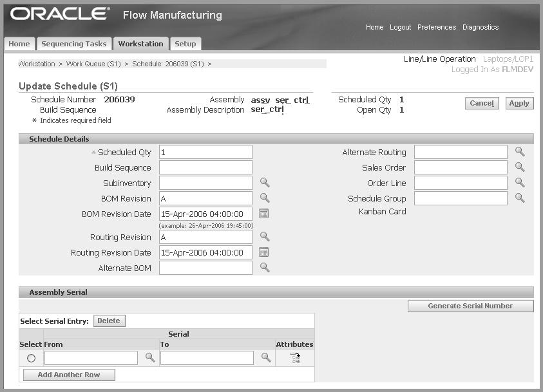Open Serial From search lookup icon
The width and height of the screenshot is (543, 392).
pyautogui.click(x=150, y=357)
